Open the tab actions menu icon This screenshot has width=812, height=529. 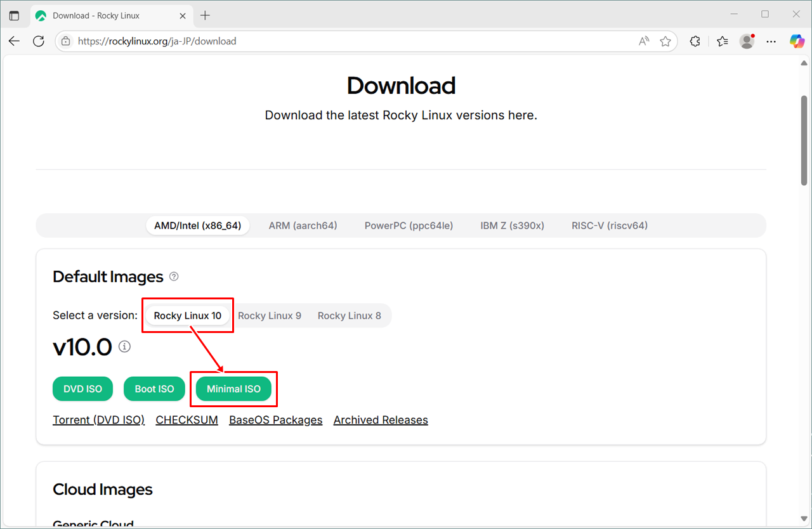(14, 15)
